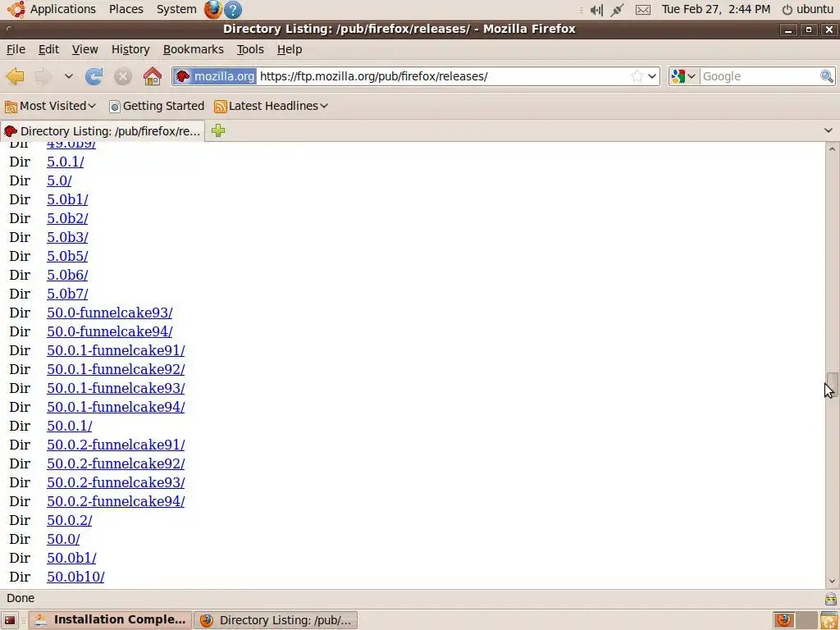Select the Directory Listing tab

point(103,131)
